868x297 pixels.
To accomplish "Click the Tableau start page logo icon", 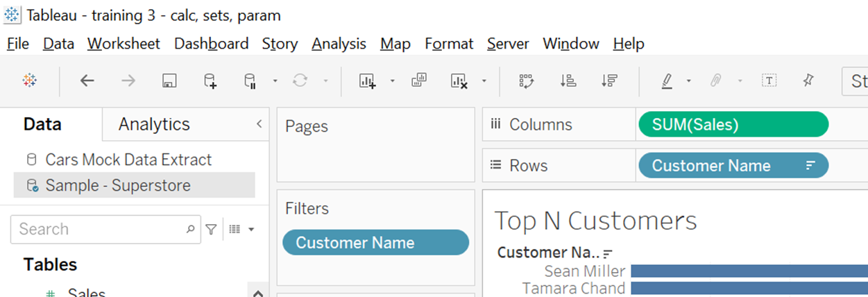I will (x=30, y=81).
